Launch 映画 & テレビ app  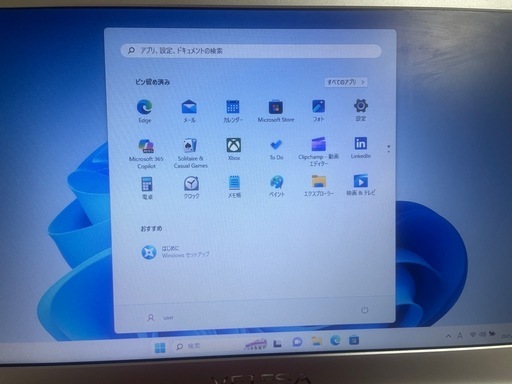pos(361,185)
